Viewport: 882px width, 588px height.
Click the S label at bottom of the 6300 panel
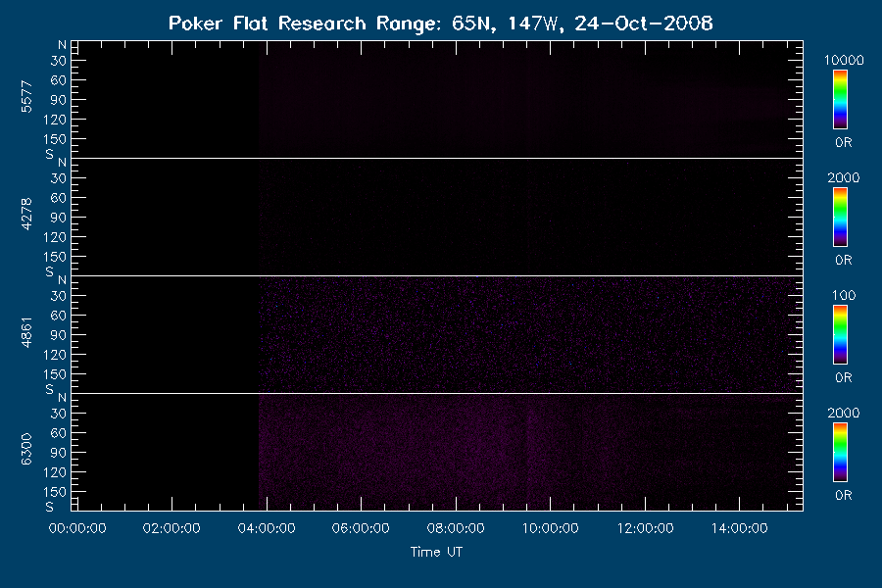50,507
